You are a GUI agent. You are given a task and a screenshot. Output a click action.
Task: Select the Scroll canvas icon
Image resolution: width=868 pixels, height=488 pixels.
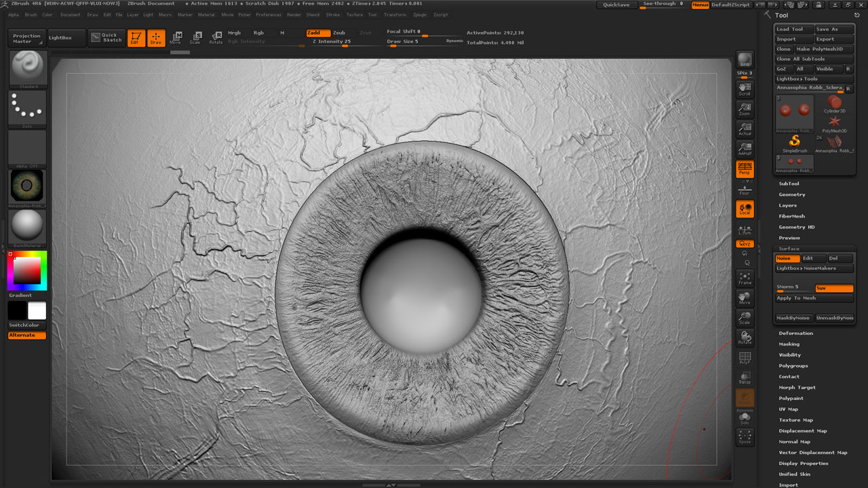(x=745, y=89)
